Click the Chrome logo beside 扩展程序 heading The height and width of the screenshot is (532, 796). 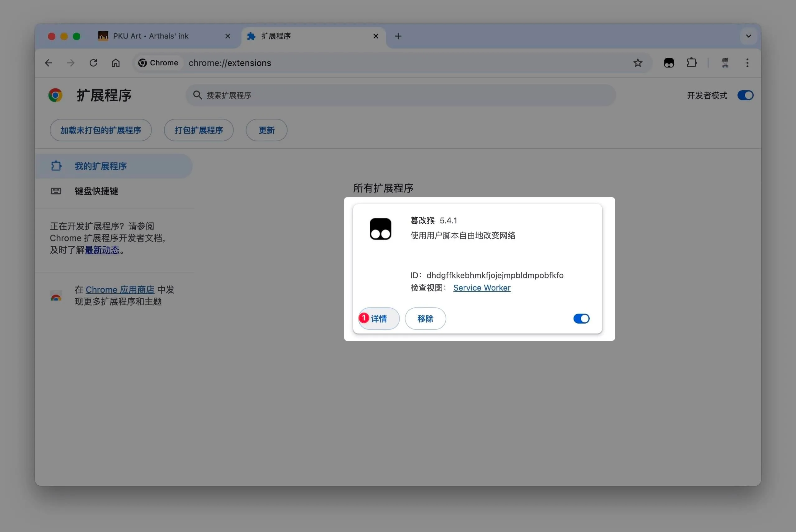pyautogui.click(x=55, y=95)
